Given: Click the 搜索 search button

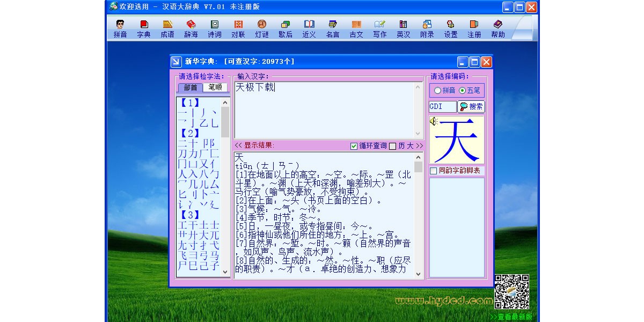Looking at the screenshot, I should point(471,107).
